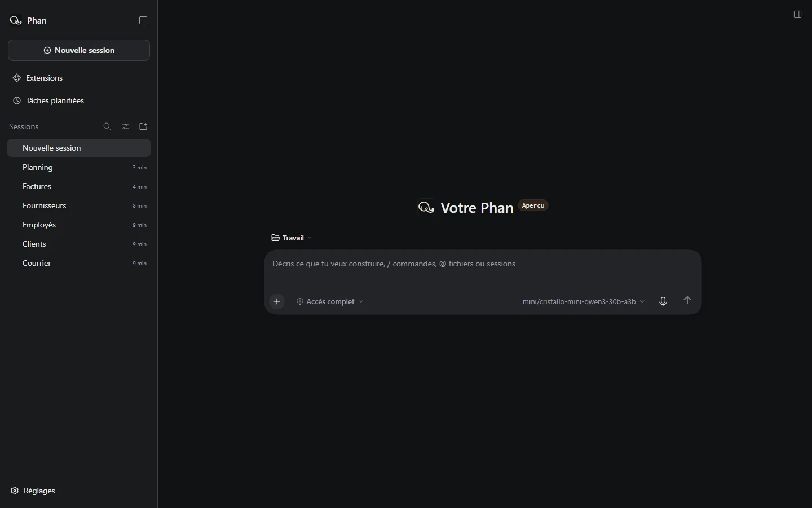The width and height of the screenshot is (812, 508).
Task: Toggle the right side panel icon
Action: click(797, 15)
